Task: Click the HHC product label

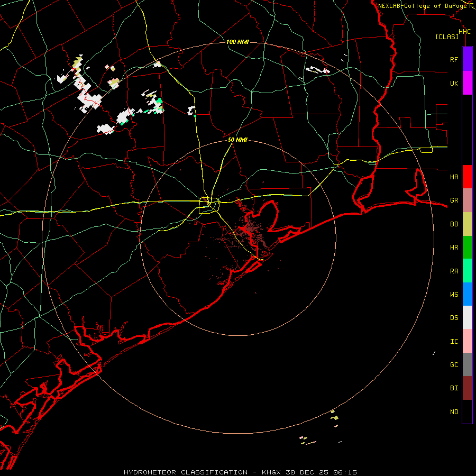Action: click(464, 32)
